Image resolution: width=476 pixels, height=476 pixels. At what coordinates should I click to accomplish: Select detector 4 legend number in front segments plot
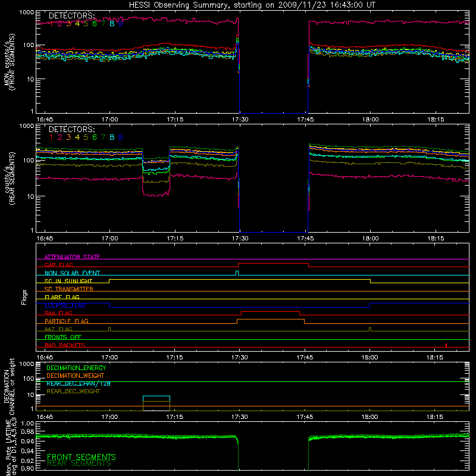(77, 24)
